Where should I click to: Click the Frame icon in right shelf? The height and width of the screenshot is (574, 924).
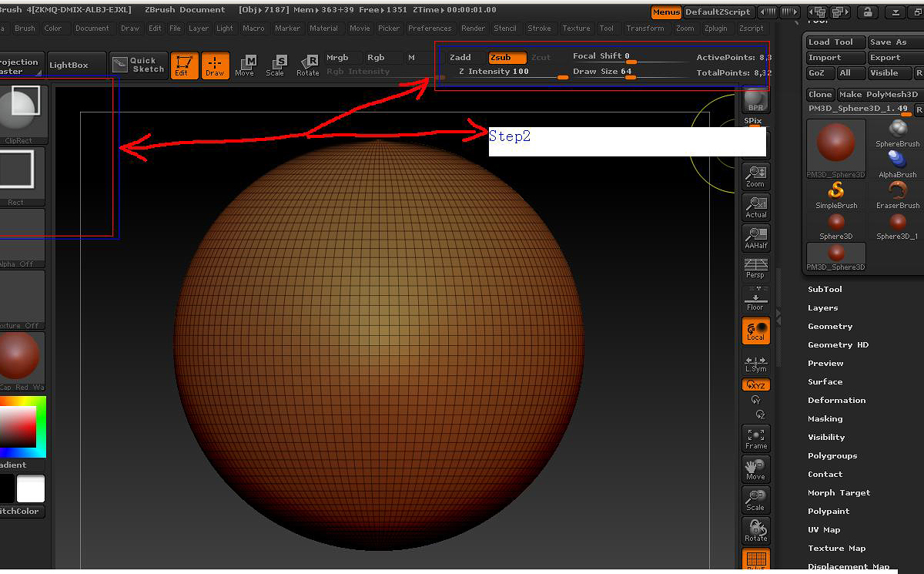click(x=755, y=438)
